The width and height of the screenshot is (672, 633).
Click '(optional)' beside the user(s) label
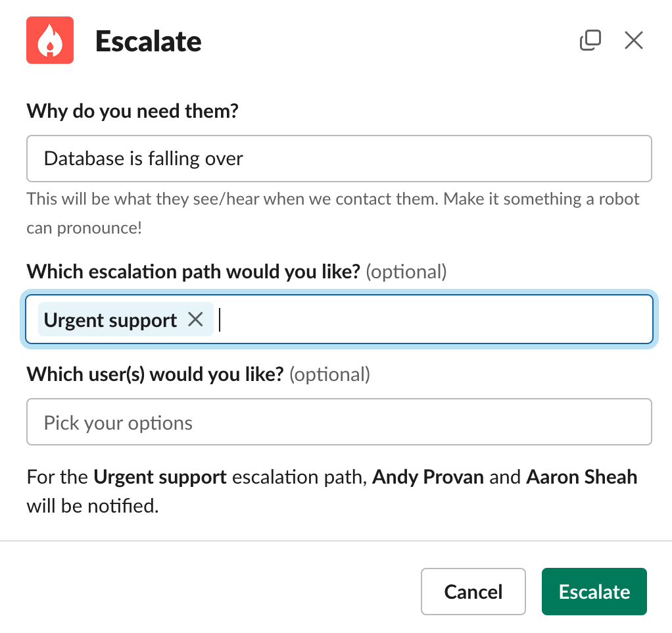329,374
